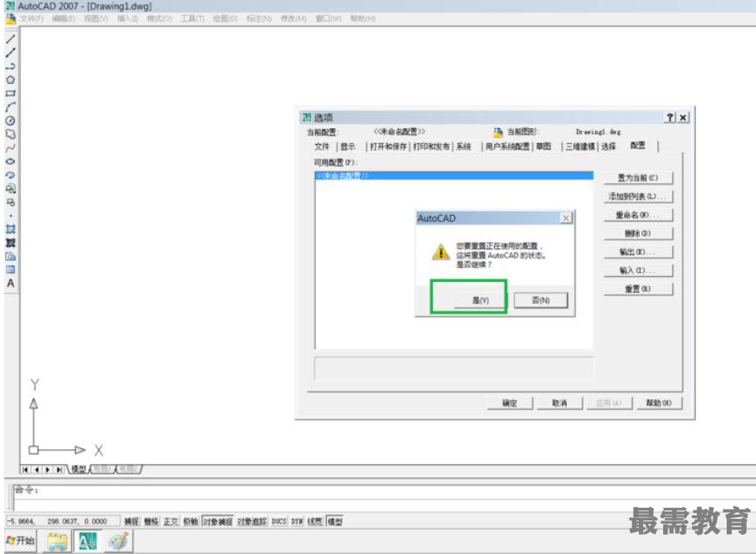Click the 添加到列表(L) button
This screenshot has width=756, height=554.
[x=638, y=197]
